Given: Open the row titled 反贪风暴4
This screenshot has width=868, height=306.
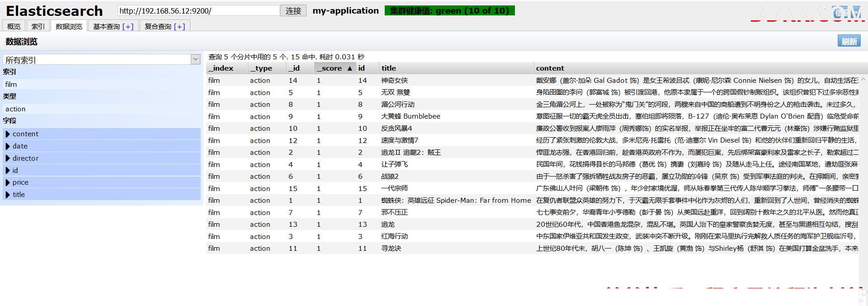Looking at the screenshot, I should [533, 129].
